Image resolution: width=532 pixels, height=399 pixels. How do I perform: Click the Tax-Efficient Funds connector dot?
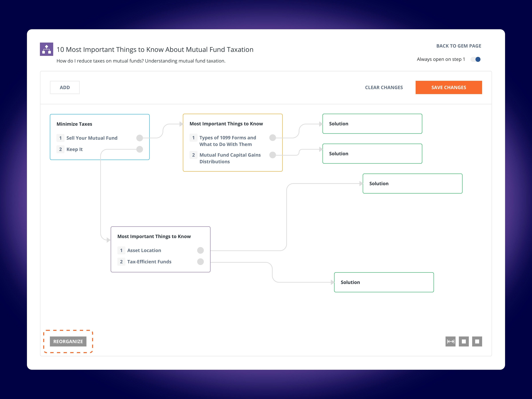[x=200, y=261]
